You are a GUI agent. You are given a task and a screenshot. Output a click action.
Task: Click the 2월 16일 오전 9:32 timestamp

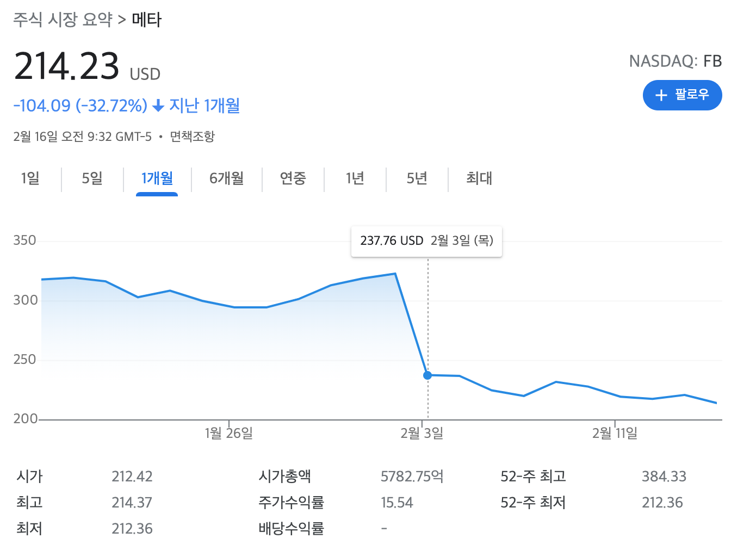[x=83, y=137]
